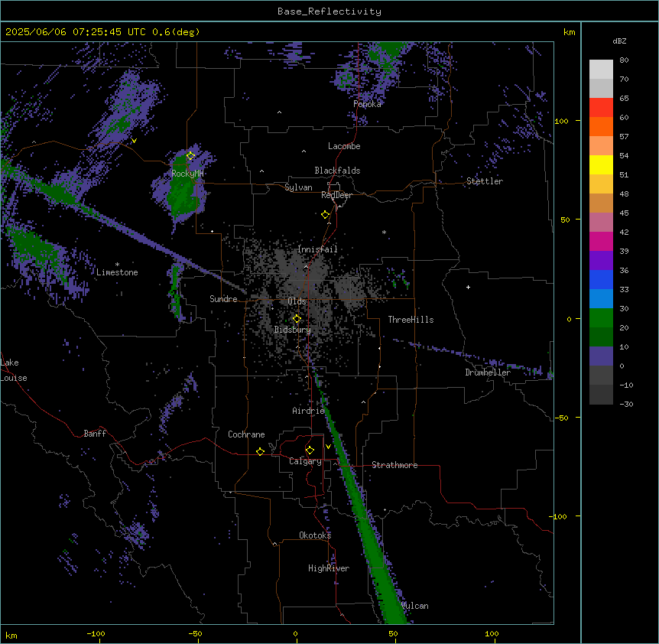Pick the slate purple 0-10 dBZ legend swatch
Screen dimensions: 659x644
click(601, 356)
